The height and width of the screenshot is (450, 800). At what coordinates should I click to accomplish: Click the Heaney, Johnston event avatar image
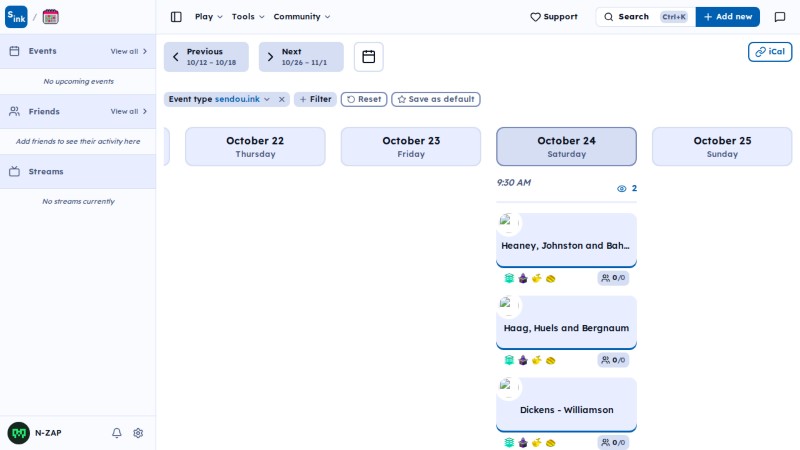click(x=508, y=222)
